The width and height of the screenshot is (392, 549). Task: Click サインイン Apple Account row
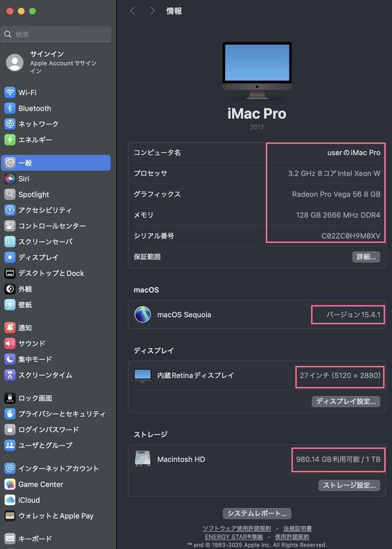tap(56, 62)
